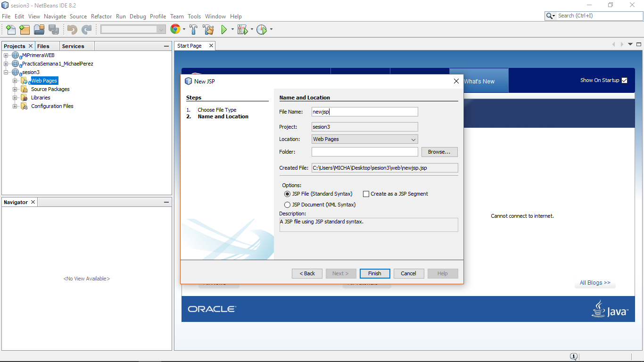Open the browser selector dropdown arrow
The image size is (644, 362).
pyautogui.click(x=184, y=30)
